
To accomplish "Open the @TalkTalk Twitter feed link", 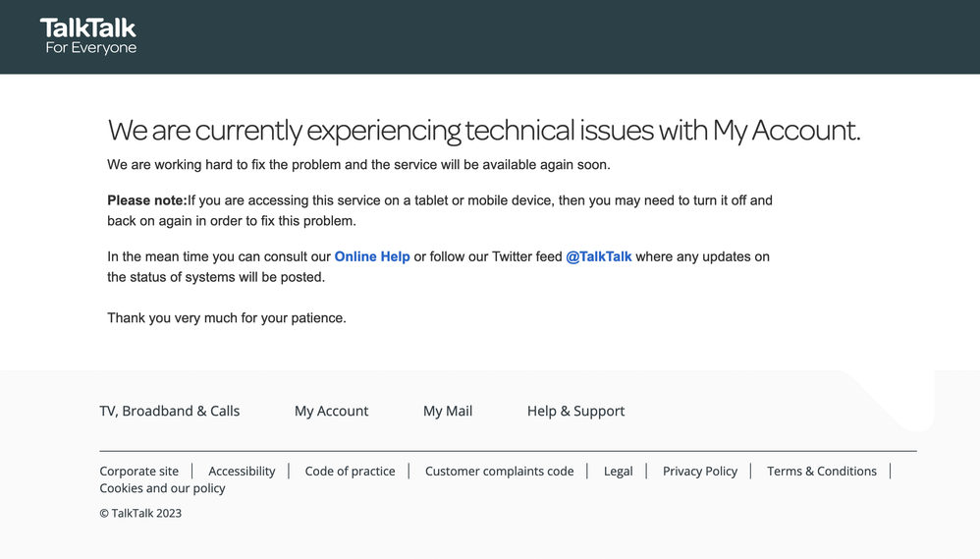I will tap(599, 256).
